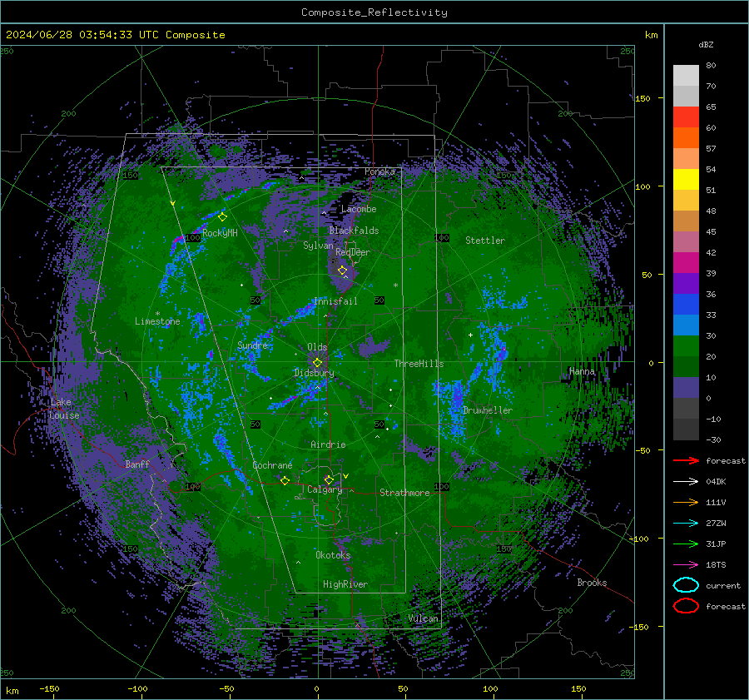Click the red 65 dBZ color swatch
Image resolution: width=749 pixels, height=700 pixels.
686,117
